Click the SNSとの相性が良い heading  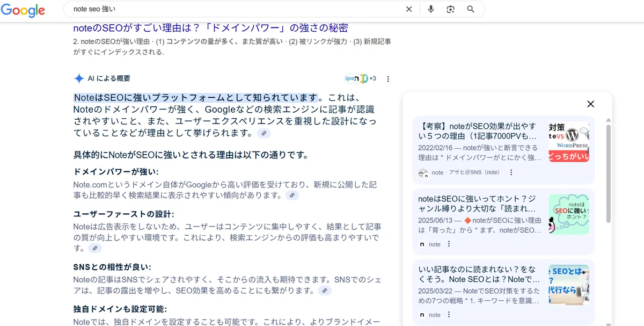[112, 267]
